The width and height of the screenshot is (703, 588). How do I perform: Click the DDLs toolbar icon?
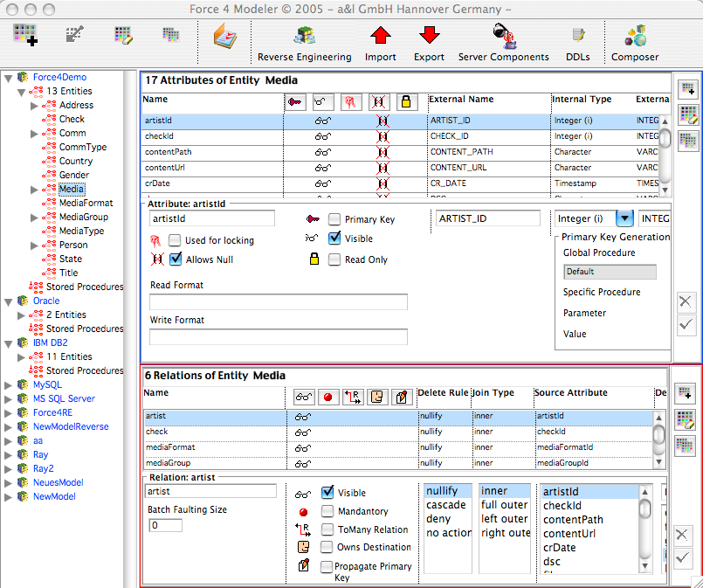pos(577,36)
